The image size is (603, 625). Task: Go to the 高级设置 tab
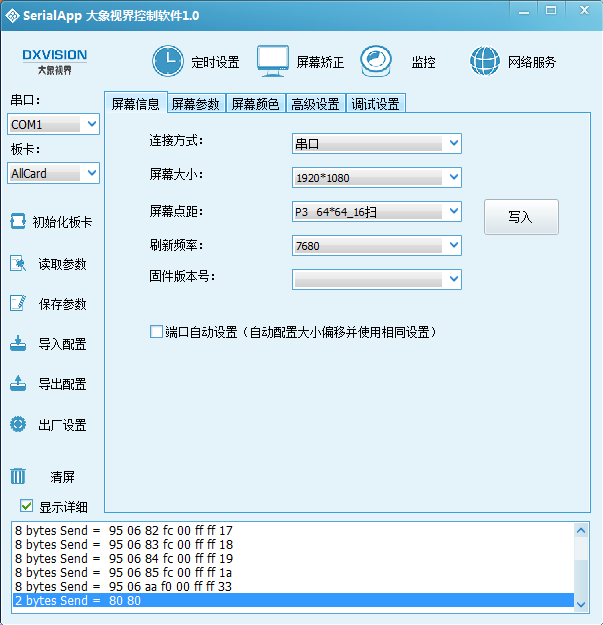(316, 104)
